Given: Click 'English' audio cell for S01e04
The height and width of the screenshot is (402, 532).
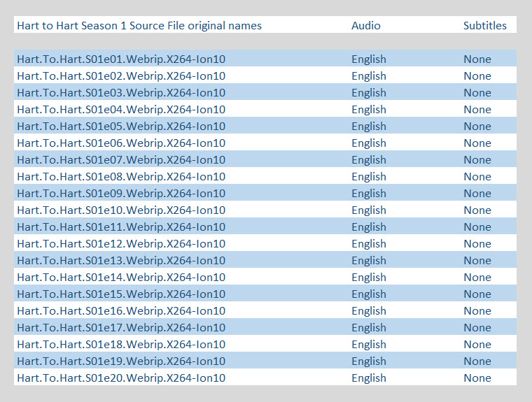Looking at the screenshot, I should click(x=369, y=110).
